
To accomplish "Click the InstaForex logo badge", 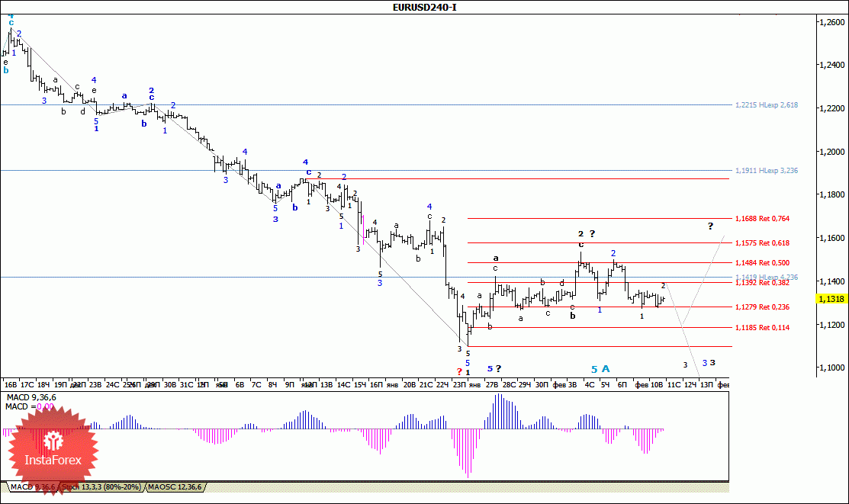I will pyautogui.click(x=53, y=452).
